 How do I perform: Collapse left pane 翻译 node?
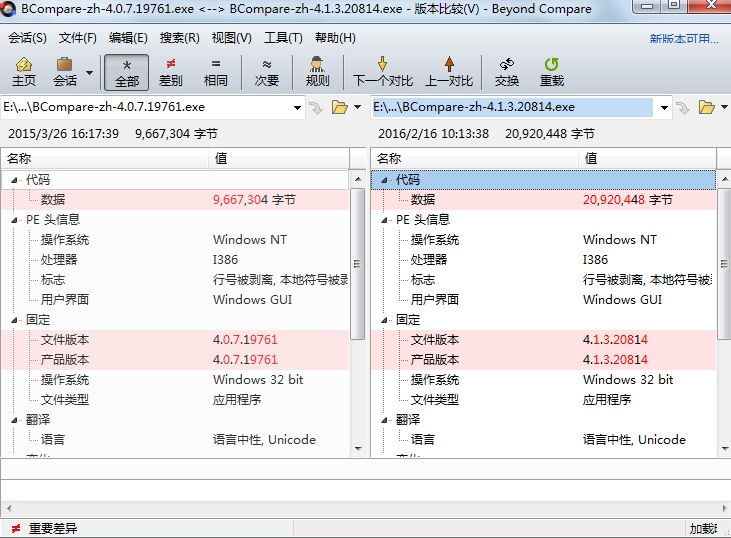click(x=14, y=420)
